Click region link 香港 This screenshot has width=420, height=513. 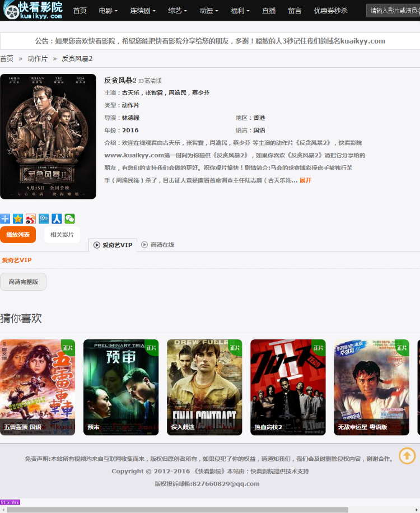point(259,118)
